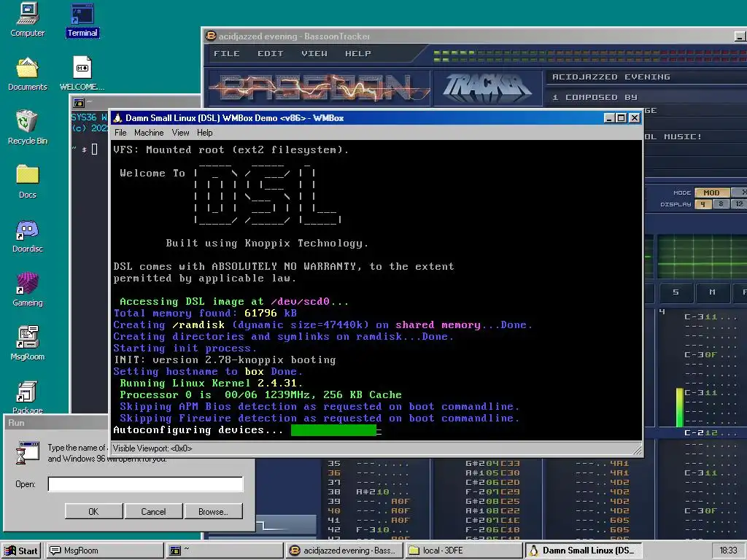
Task: Set display to 12 tracks
Action: coord(739,204)
